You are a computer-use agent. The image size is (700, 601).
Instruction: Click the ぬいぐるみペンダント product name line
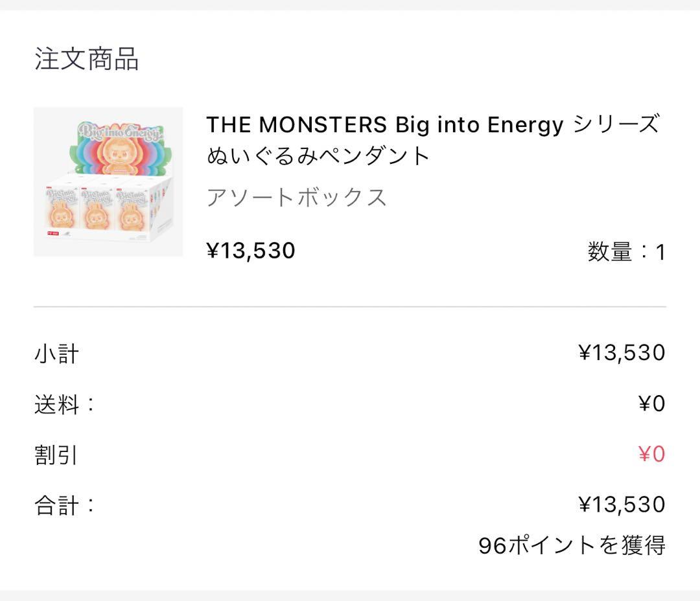319,155
